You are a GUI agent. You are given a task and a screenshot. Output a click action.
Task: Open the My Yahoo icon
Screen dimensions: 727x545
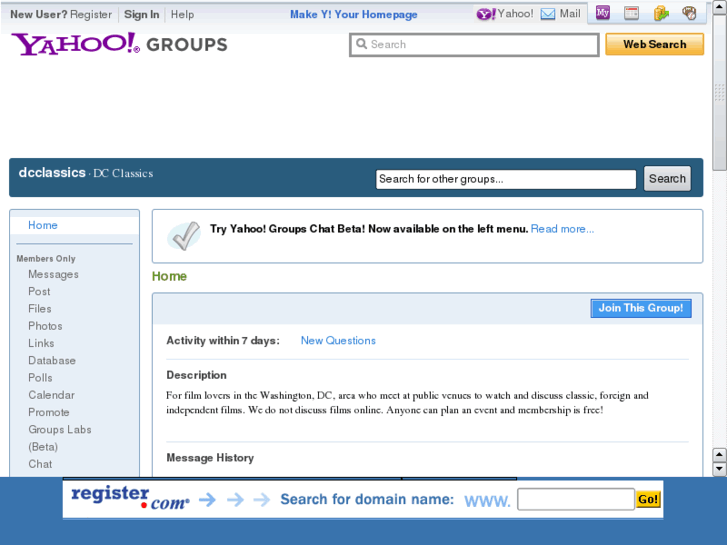click(602, 13)
